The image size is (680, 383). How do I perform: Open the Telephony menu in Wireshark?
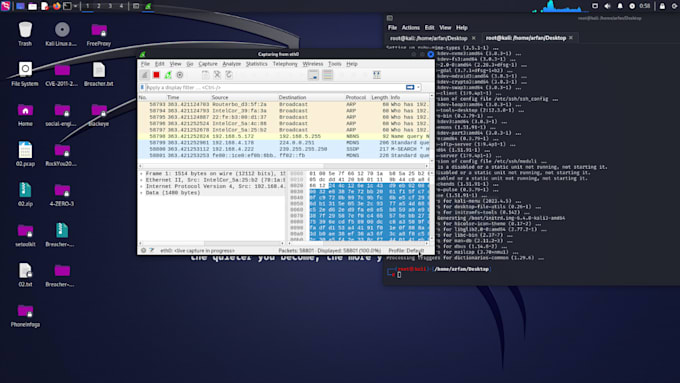(x=285, y=64)
